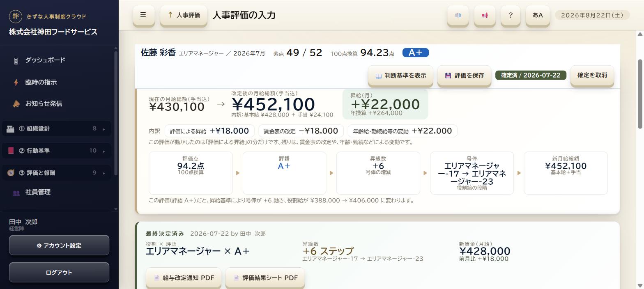This screenshot has width=644, height=289.
Task: Click the 昇級数 +6 card
Action: (378, 173)
